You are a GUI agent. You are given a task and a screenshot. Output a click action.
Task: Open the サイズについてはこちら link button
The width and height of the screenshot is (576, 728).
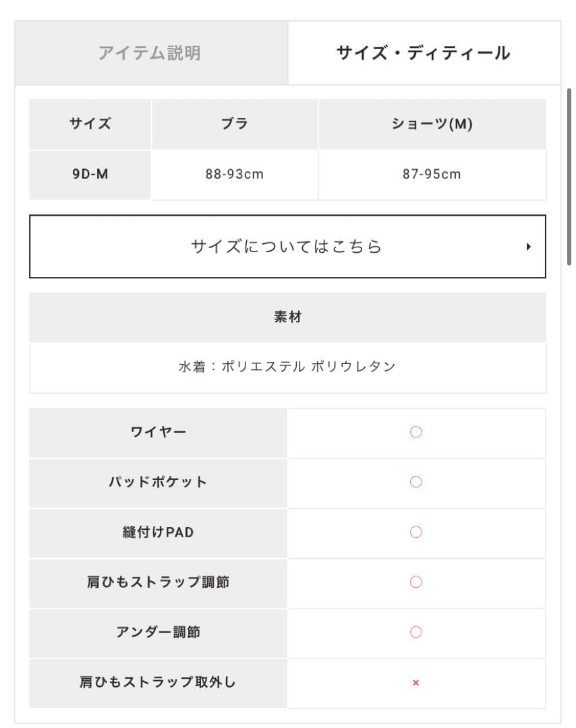point(287,247)
